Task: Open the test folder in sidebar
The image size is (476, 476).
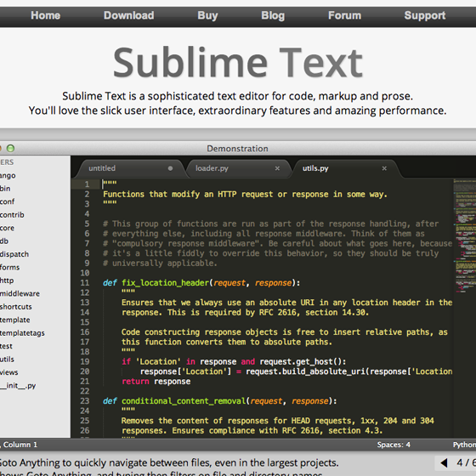Action: (7, 346)
